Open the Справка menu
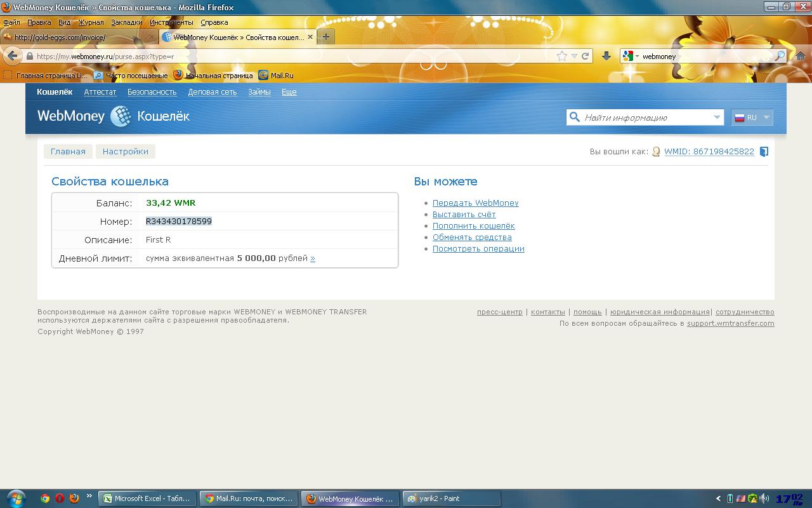 coord(214,22)
